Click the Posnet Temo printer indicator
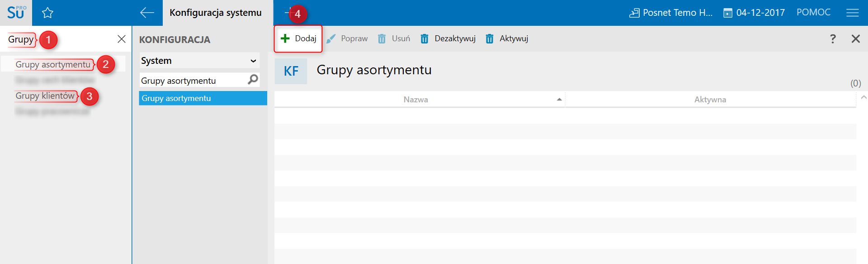The image size is (868, 264). pyautogui.click(x=671, y=13)
